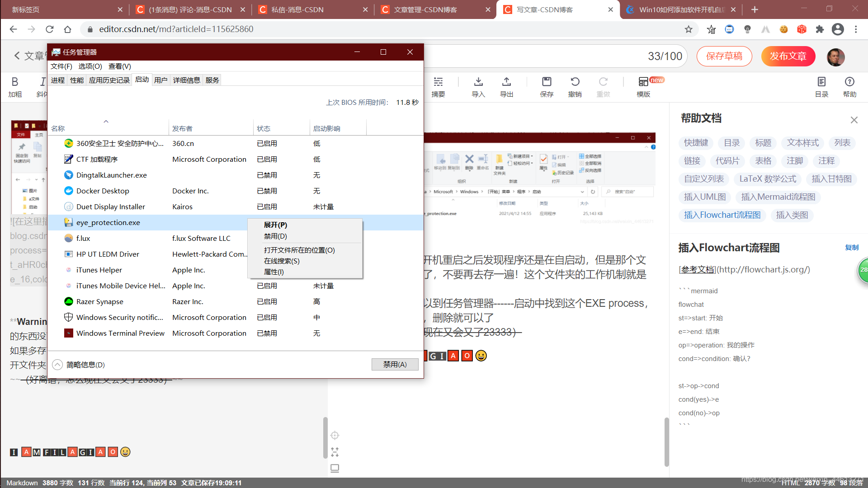Viewport: 868px width, 488px height.
Task: Click the 复制 copy link in help panel
Action: [852, 247]
